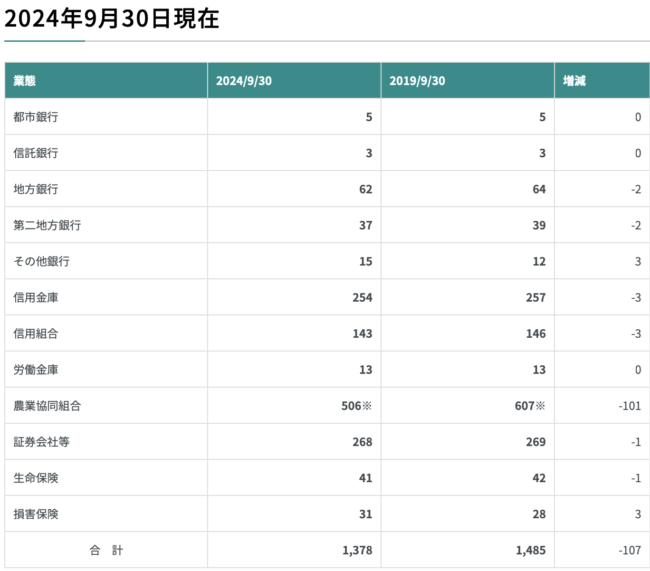
Task: Select the 証券会社等 row label
Action: point(41,442)
